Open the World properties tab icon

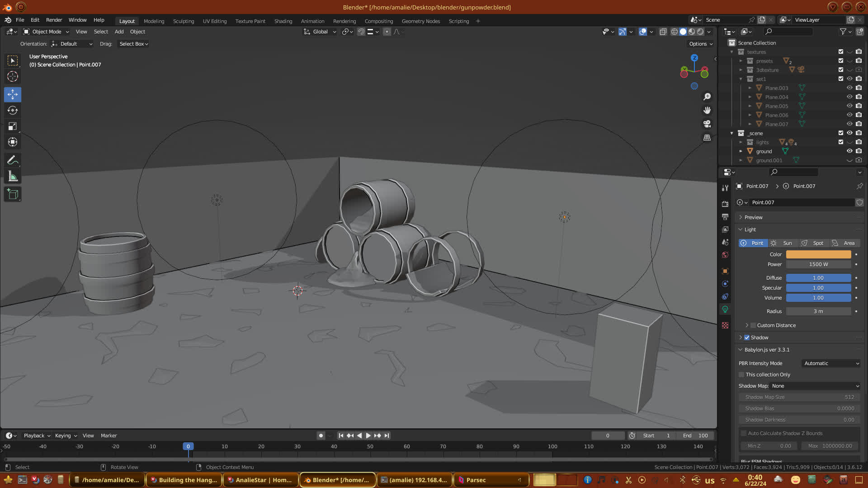725,255
